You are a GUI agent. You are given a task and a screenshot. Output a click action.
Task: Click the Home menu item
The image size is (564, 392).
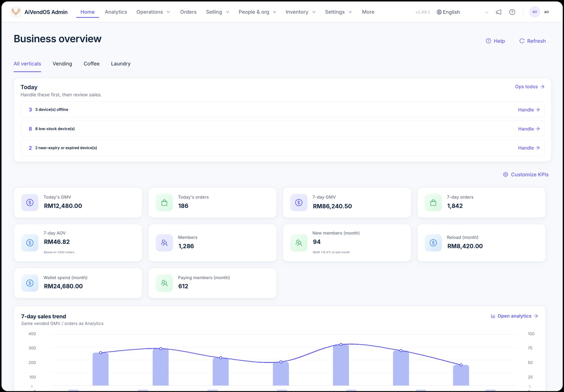click(87, 12)
